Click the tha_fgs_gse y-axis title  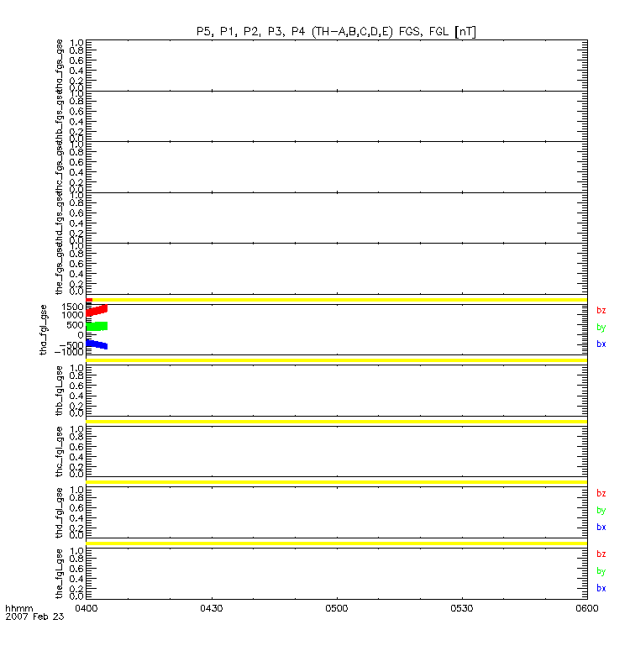pos(59,66)
